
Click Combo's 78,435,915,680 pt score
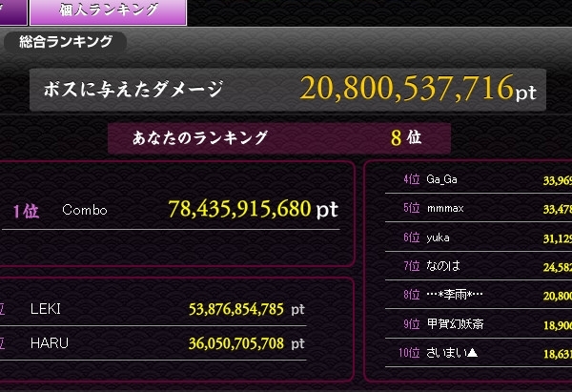254,209
